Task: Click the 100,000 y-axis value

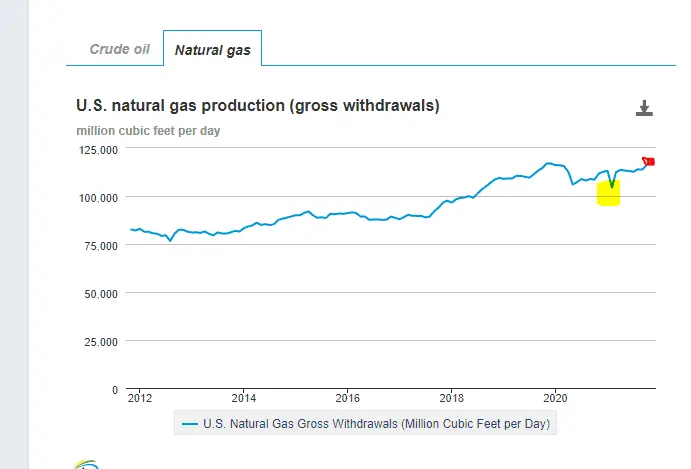Action: tap(98, 197)
